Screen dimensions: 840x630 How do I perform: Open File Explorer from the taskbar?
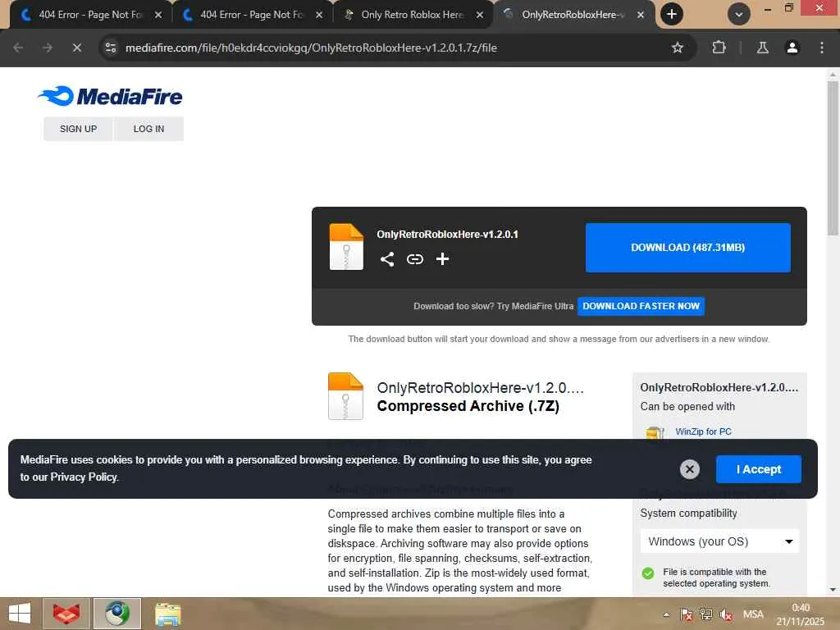click(167, 614)
